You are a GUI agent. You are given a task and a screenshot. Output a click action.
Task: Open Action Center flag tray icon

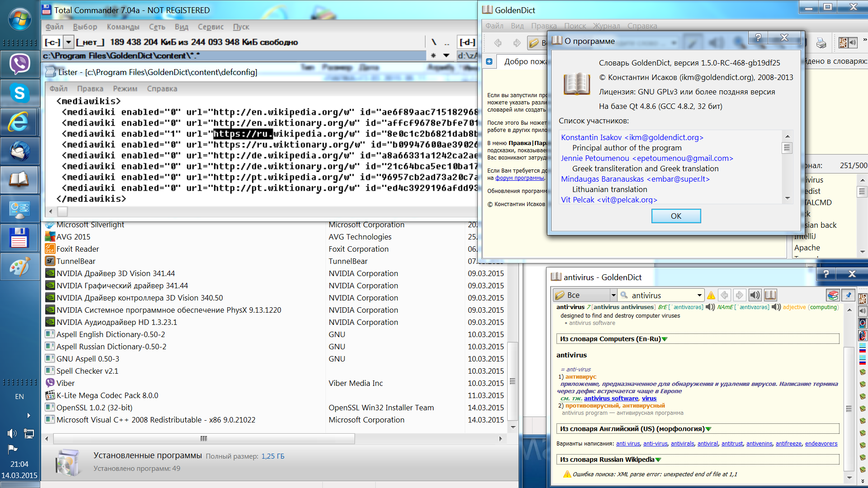coord(12,449)
